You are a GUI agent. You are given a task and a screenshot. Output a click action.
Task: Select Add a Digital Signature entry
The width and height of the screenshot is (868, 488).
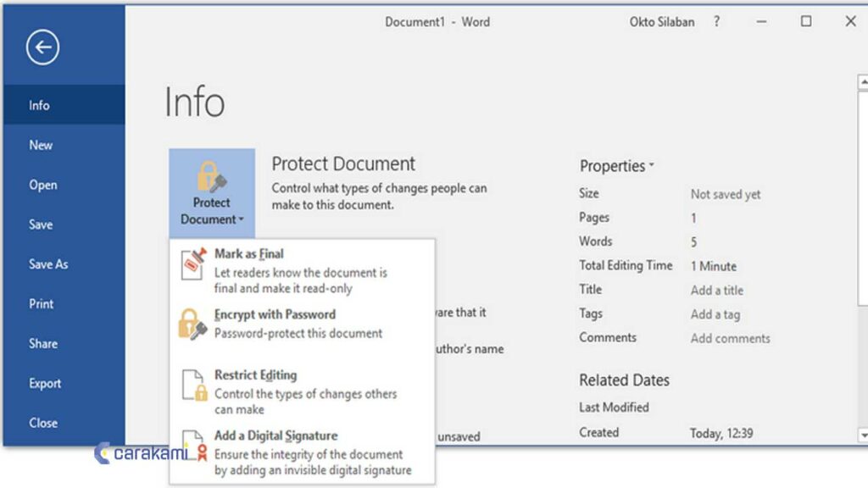[x=303, y=452]
